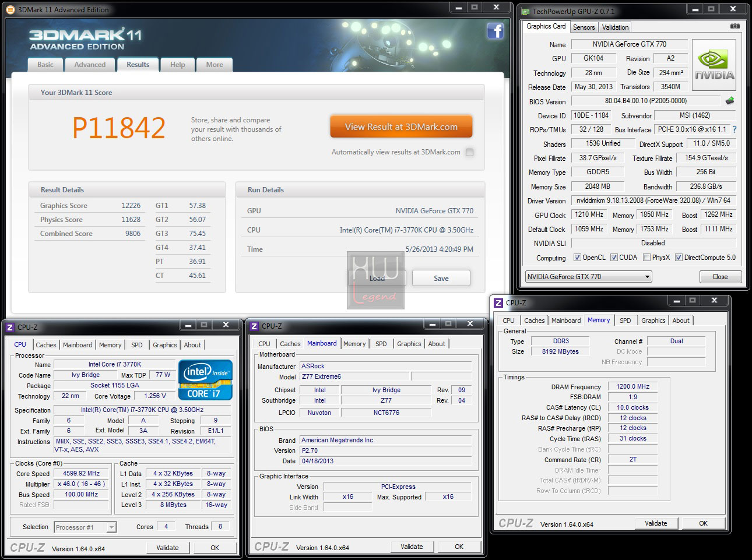This screenshot has width=752, height=560.
Task: Open the More tab in 3DMark
Action: pyautogui.click(x=215, y=65)
